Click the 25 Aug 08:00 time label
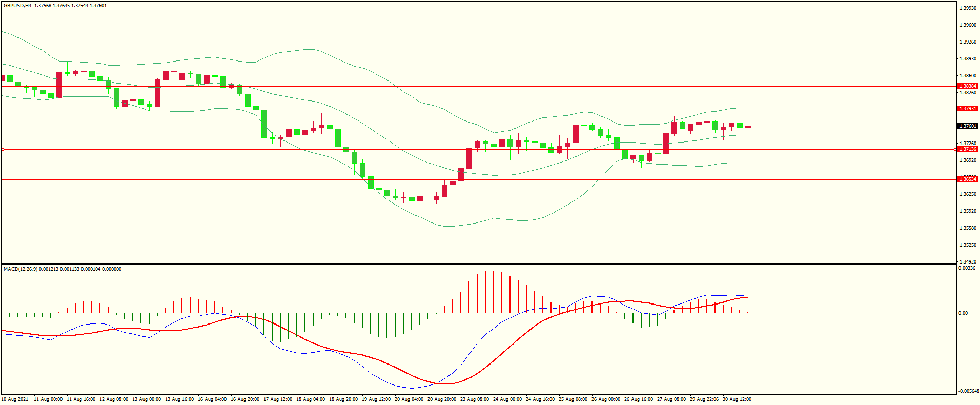 click(573, 399)
